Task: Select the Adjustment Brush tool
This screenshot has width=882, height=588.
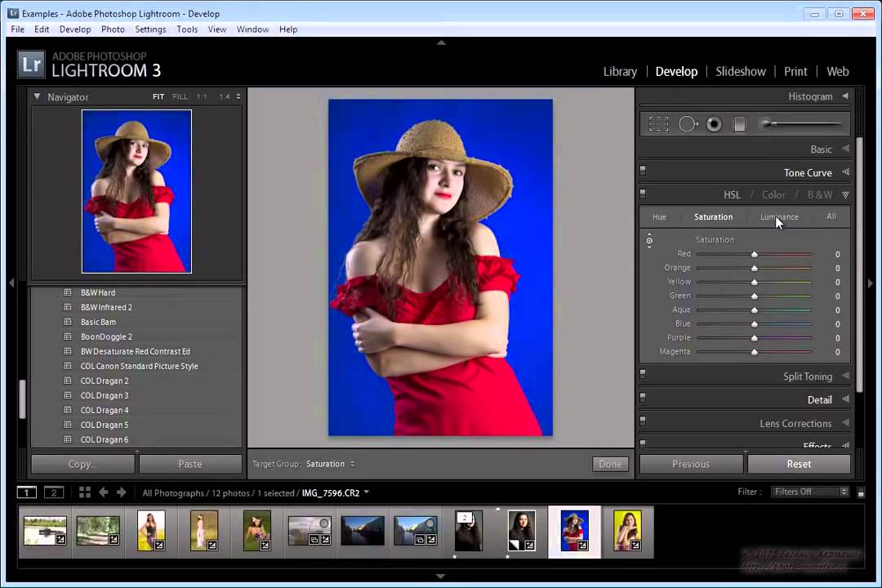Action: point(800,124)
